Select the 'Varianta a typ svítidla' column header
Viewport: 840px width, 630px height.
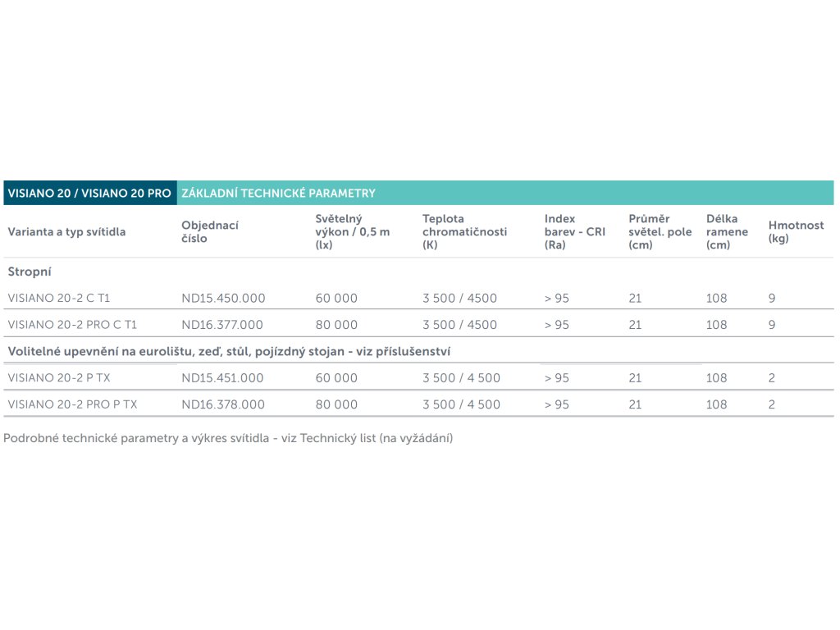point(66,232)
